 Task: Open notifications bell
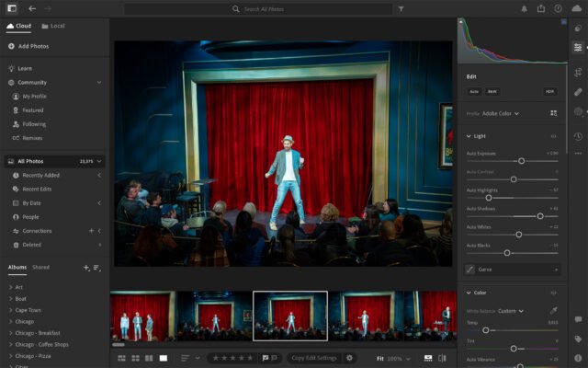[x=525, y=8]
